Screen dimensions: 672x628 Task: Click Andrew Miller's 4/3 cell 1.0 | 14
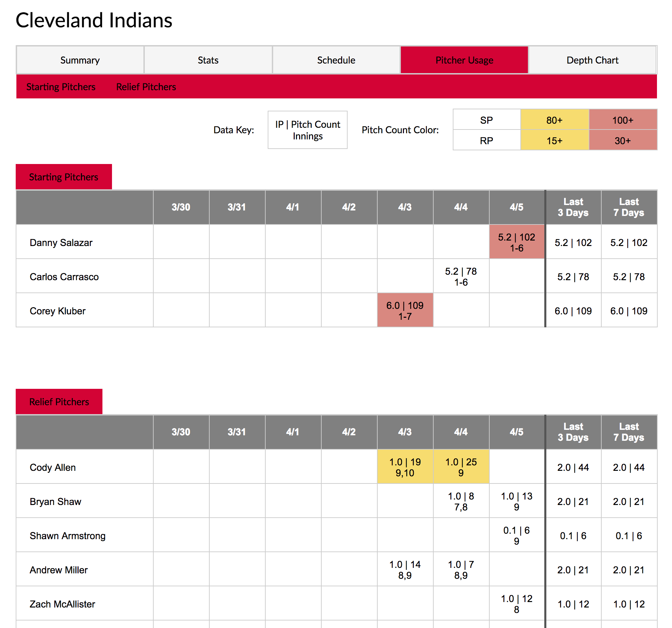click(405, 569)
